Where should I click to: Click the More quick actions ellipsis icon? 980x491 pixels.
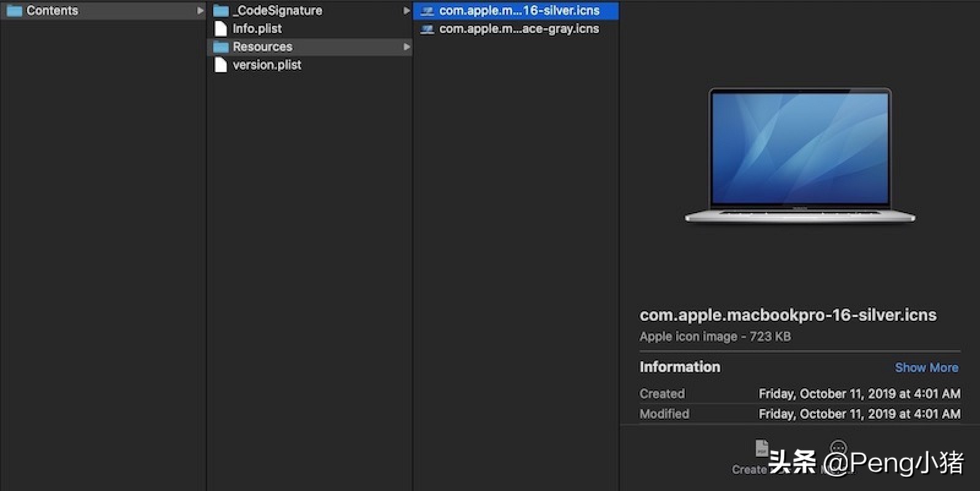click(x=839, y=448)
